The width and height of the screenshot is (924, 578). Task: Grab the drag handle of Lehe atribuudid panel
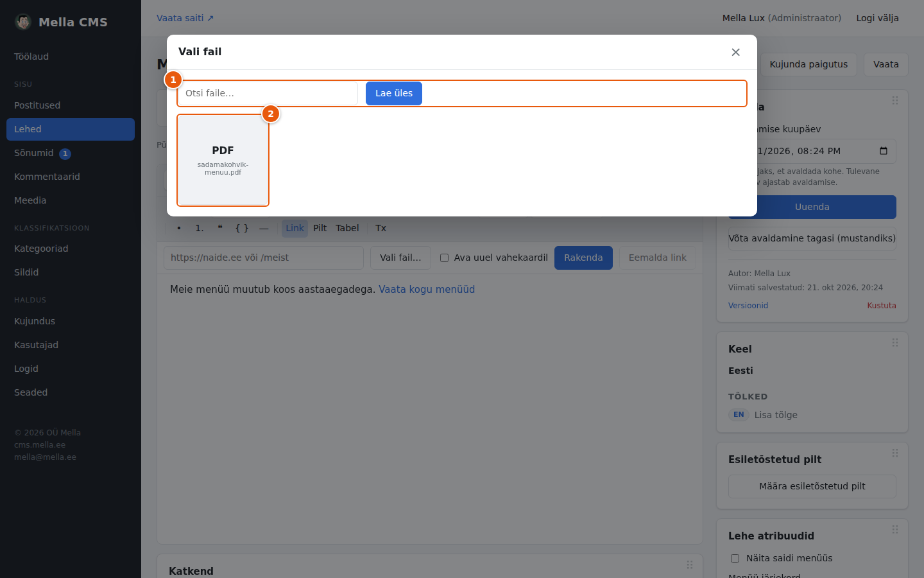pos(895,530)
